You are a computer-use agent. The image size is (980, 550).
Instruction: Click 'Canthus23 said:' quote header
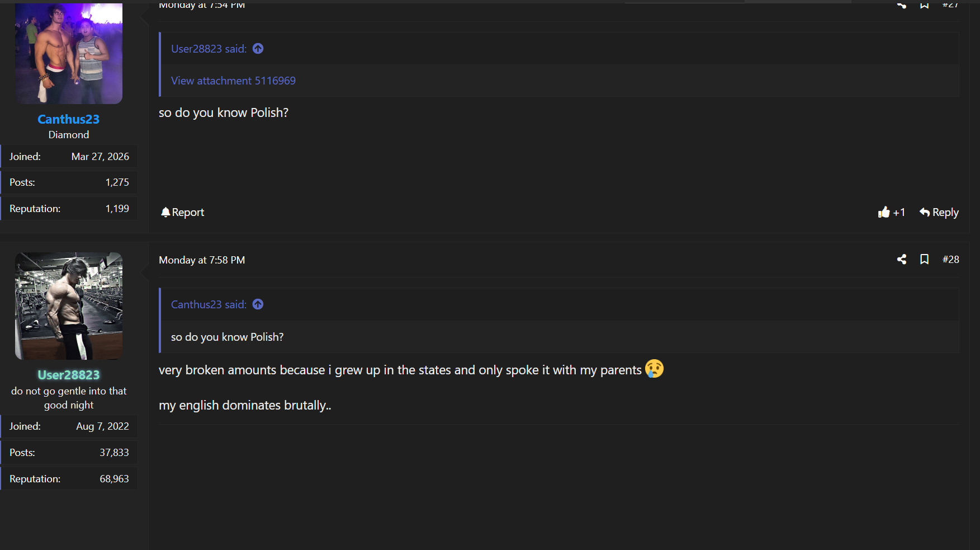pyautogui.click(x=209, y=304)
